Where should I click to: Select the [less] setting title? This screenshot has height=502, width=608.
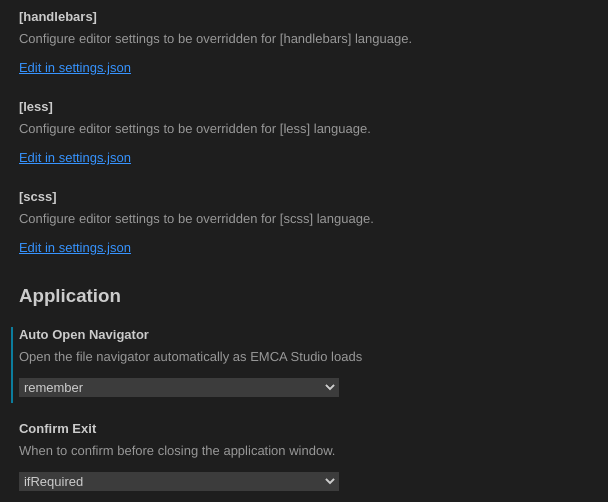(x=36, y=107)
